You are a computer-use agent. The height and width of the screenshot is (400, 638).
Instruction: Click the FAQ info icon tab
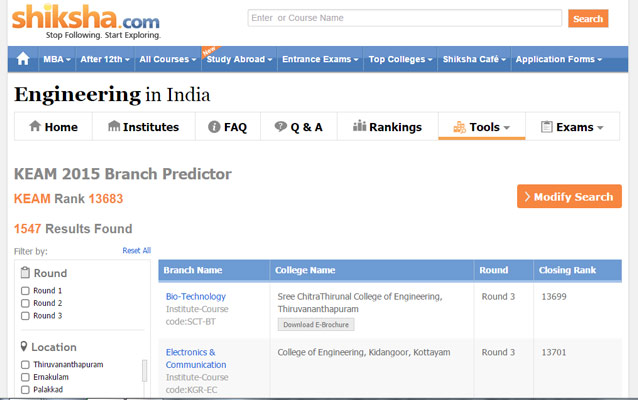coord(227,127)
